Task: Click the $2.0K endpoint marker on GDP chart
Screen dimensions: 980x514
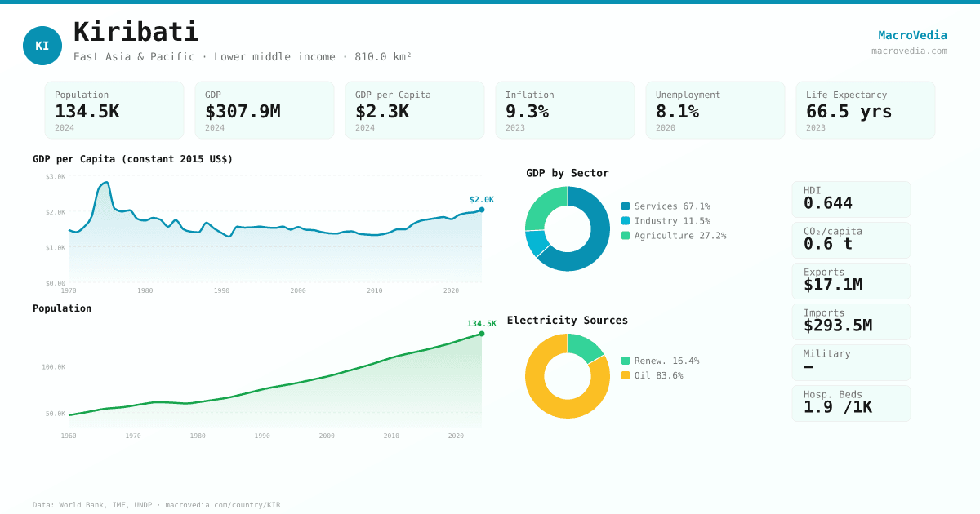Action: point(482,210)
